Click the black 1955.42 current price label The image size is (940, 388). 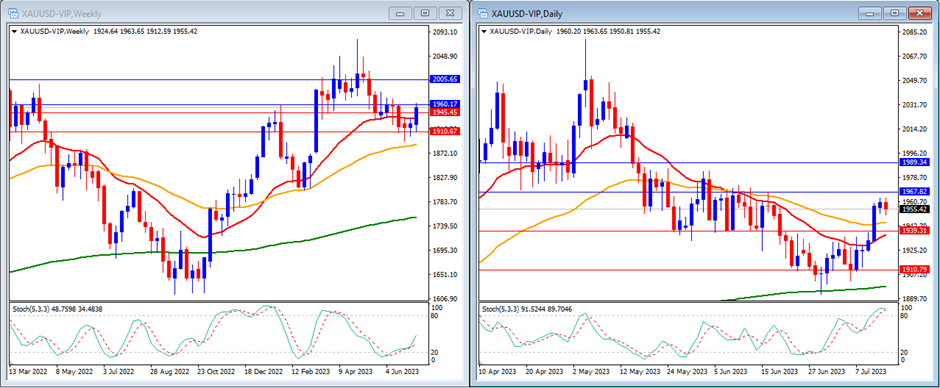coord(914,209)
